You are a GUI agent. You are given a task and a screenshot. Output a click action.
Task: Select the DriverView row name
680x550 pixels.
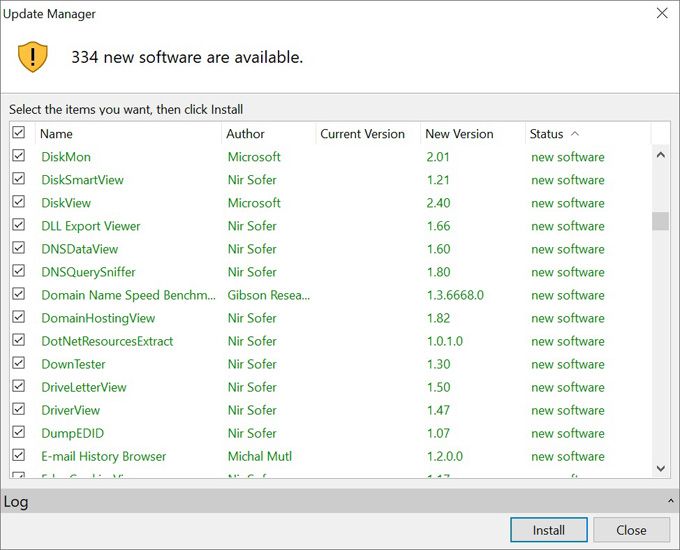click(x=71, y=410)
